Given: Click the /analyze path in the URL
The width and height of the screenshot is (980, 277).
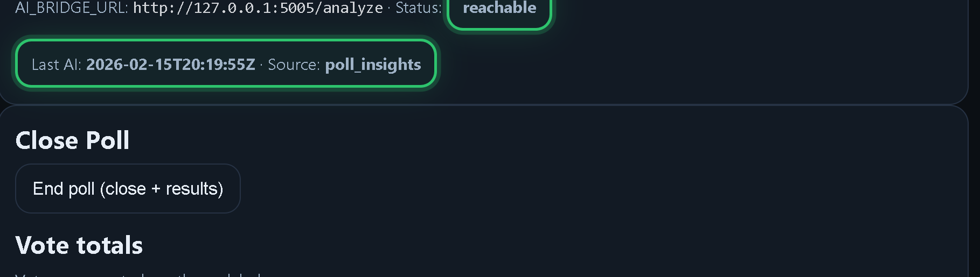Looking at the screenshot, I should (x=353, y=8).
